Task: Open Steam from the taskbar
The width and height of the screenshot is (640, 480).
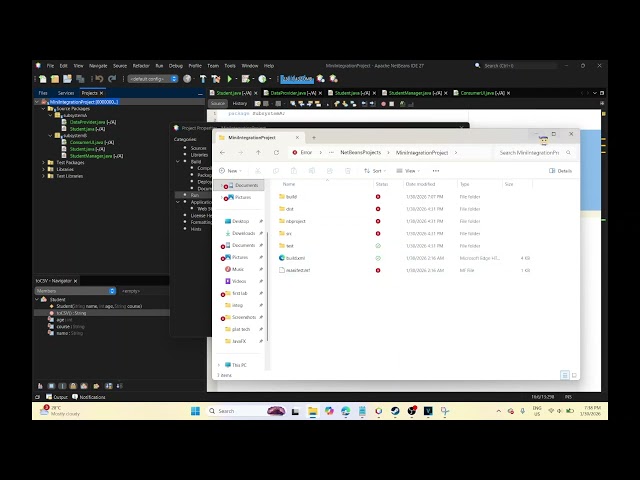Action: click(x=395, y=411)
